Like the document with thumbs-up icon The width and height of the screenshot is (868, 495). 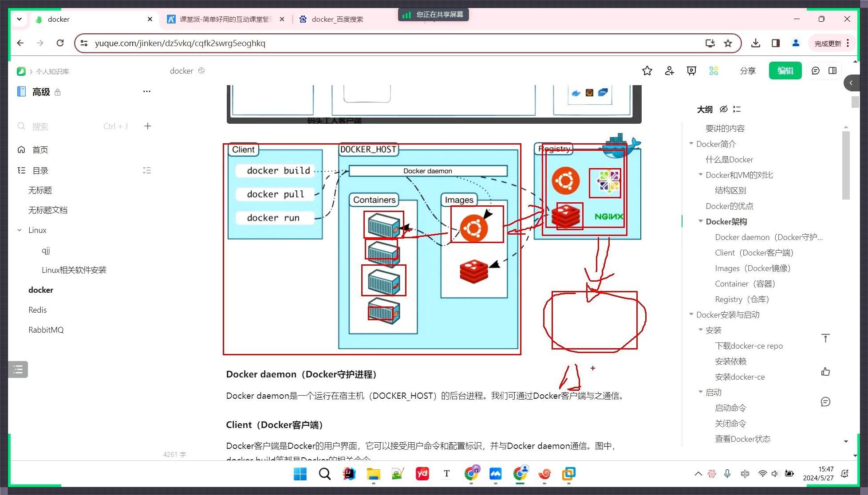pyautogui.click(x=825, y=372)
